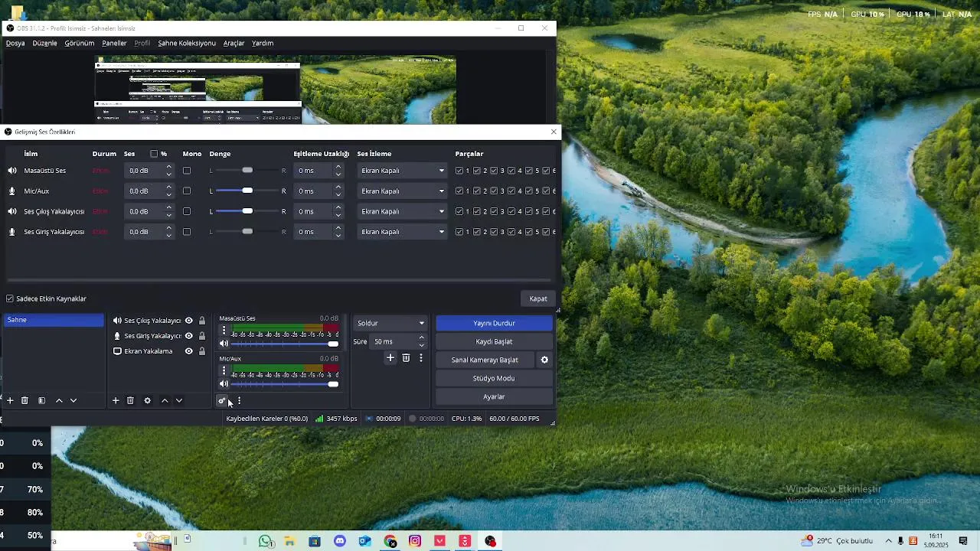Open Instagram from taskbar

click(415, 541)
